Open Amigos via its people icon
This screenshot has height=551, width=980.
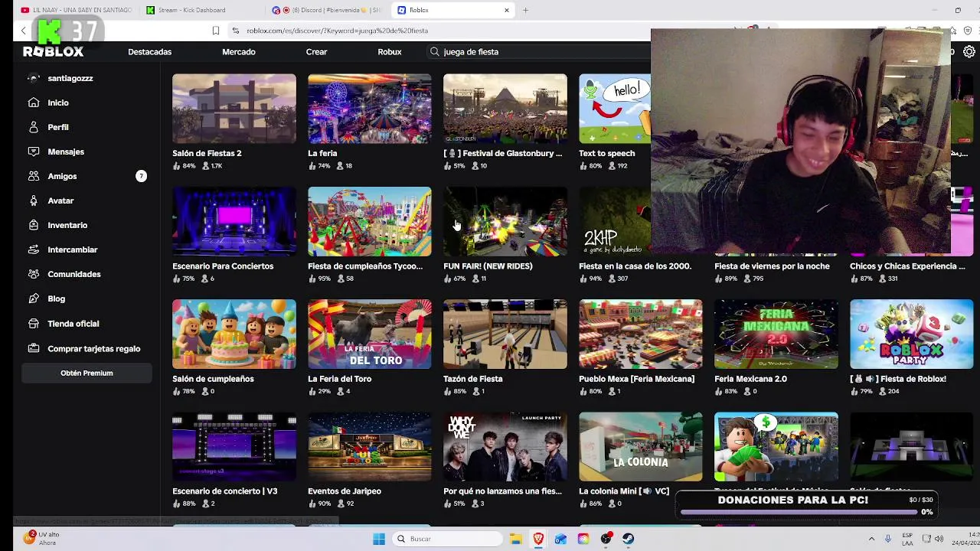click(x=34, y=176)
